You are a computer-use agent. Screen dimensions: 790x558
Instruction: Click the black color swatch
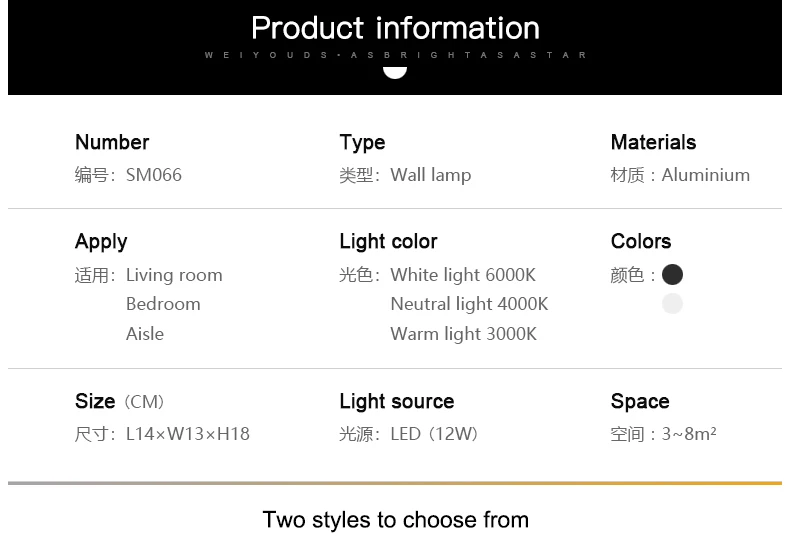(672, 274)
